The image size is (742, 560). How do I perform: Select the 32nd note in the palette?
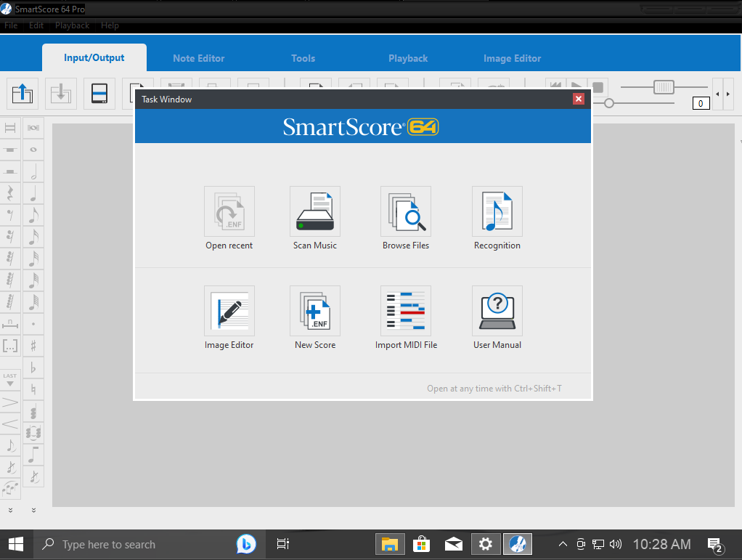(x=33, y=259)
